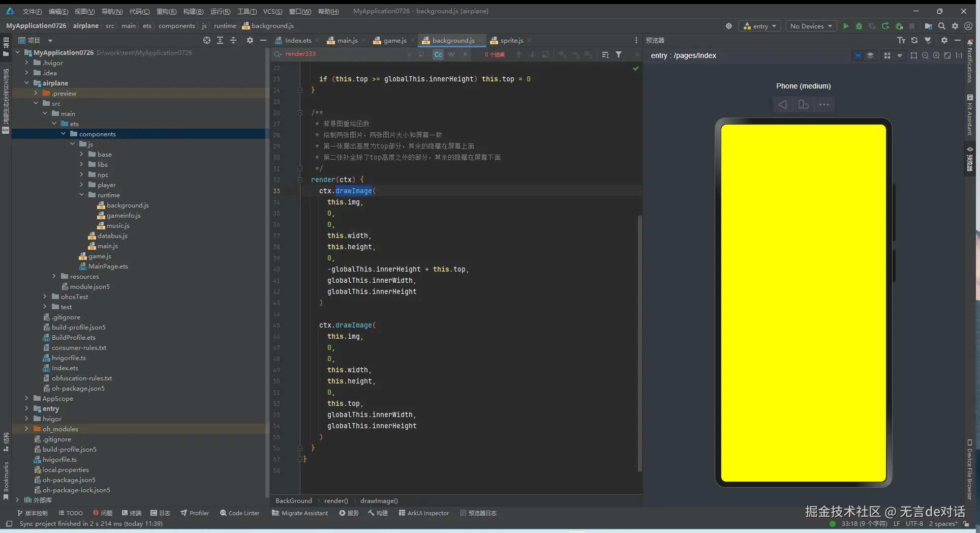Screen dimensions: 980x533
Task: Toggle match case (Cc) in search
Action: pyautogui.click(x=438, y=54)
